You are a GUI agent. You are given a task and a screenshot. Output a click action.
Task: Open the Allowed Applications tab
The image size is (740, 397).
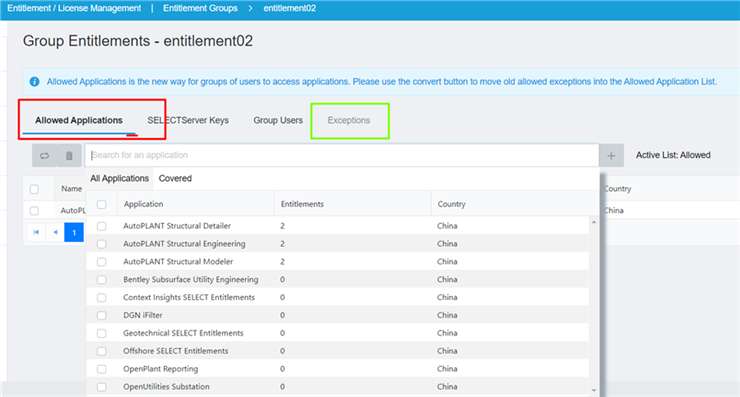point(79,120)
